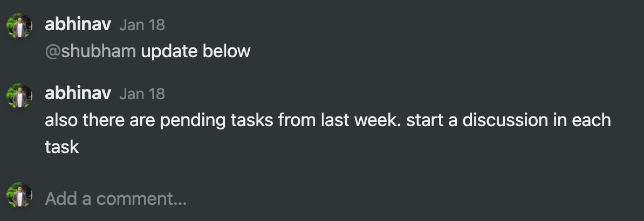Screen dimensions: 644x221
Task: Click the words "in each" ending the line
Action: (x=584, y=120)
